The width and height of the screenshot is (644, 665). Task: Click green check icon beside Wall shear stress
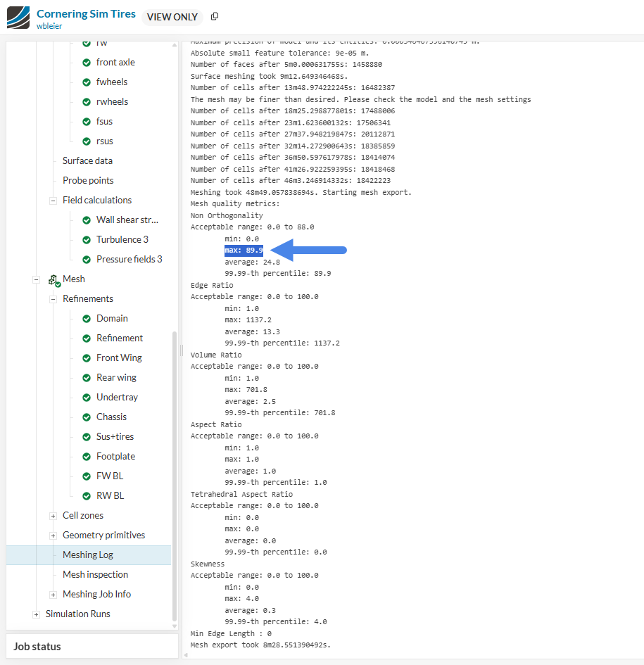(87, 220)
